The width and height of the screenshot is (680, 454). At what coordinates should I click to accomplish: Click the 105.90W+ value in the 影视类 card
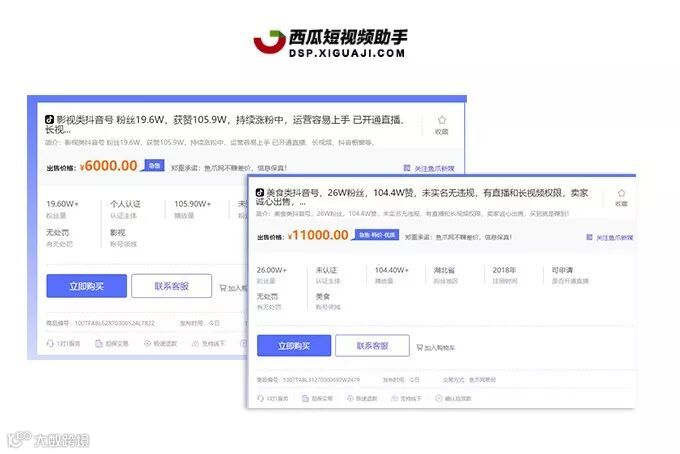(x=193, y=203)
